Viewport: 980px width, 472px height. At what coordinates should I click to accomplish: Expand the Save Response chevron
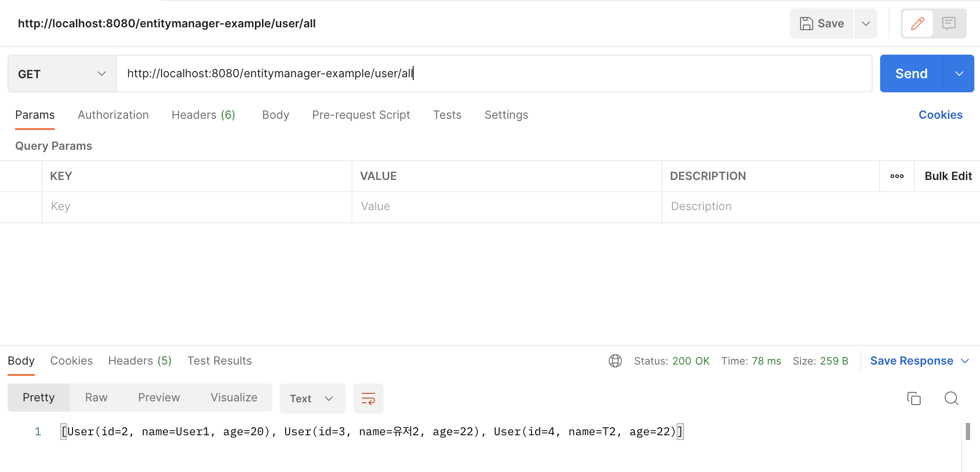[x=965, y=361]
